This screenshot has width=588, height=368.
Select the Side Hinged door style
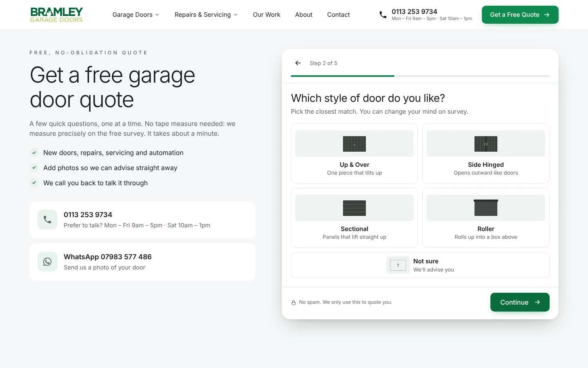pos(486,153)
